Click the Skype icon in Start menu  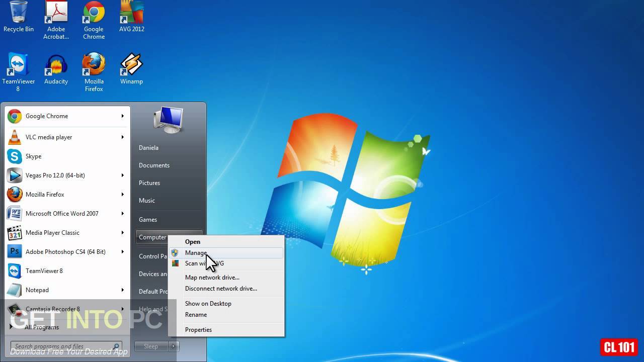point(15,156)
